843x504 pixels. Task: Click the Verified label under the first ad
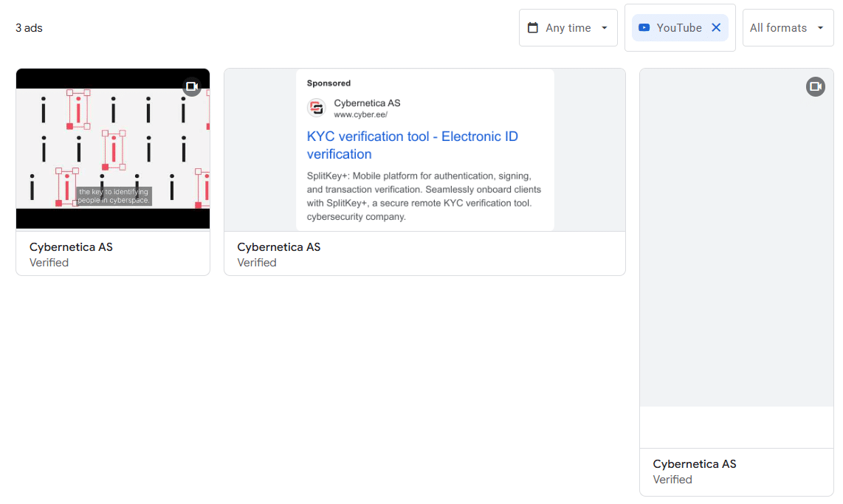[x=49, y=262]
